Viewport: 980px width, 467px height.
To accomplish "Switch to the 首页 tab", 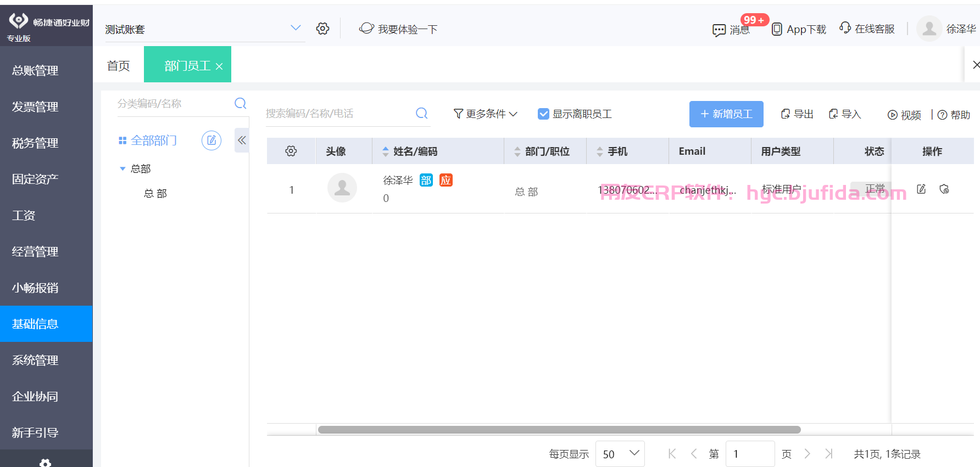I will (119, 66).
